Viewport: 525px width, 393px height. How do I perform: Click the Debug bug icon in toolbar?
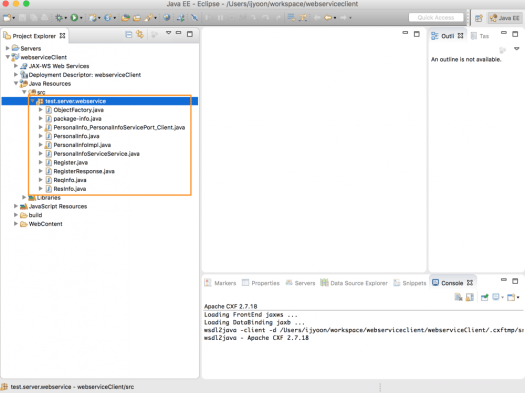coord(59,17)
